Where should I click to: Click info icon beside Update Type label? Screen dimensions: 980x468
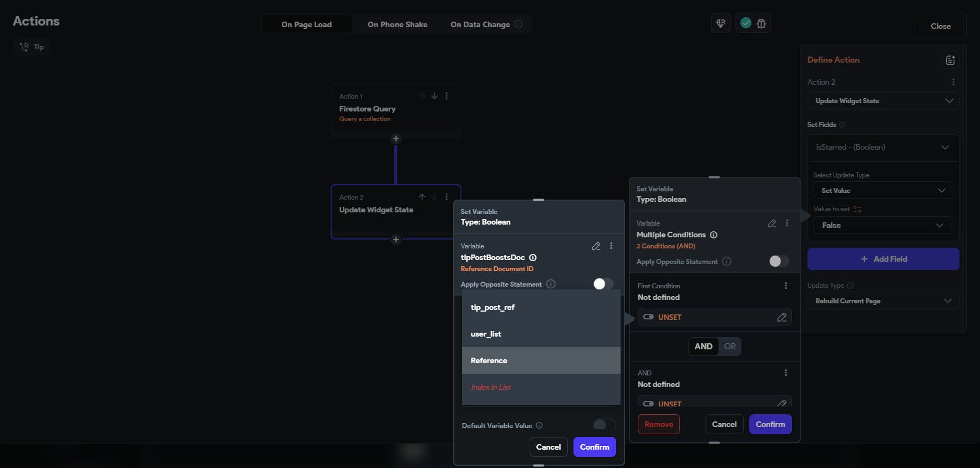click(850, 286)
